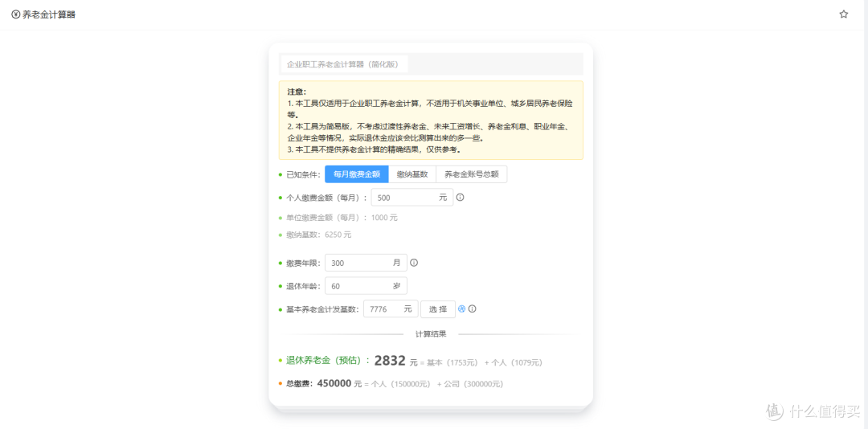Click the 个人（1079元） breakdown text
The image size is (868, 429).
tap(517, 362)
